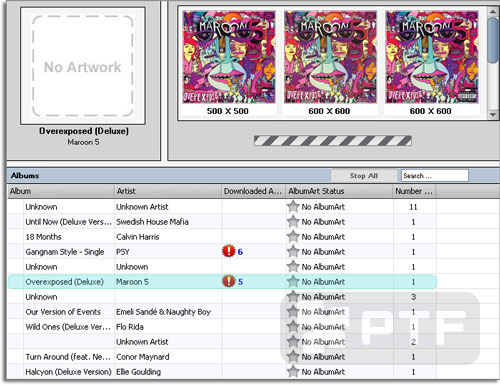500x385 pixels.
Task: Click the star icon in Calvin Harris row
Action: point(293,236)
